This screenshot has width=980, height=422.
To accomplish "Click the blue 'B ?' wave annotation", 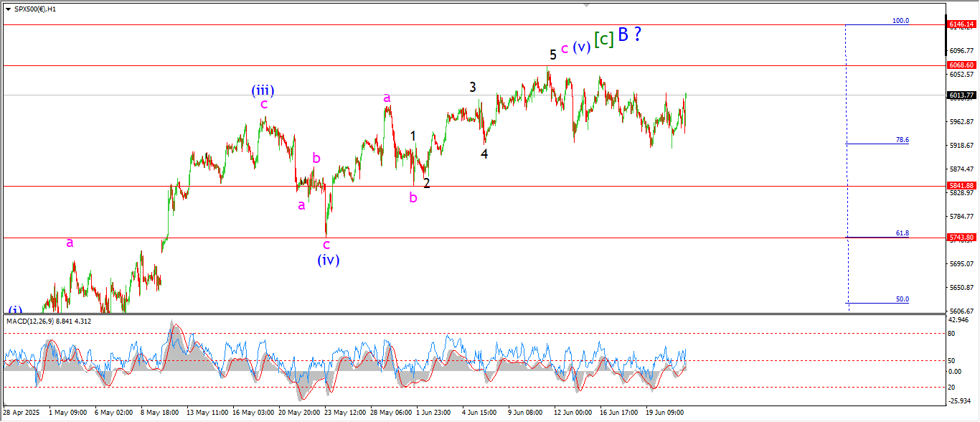I will coord(629,34).
